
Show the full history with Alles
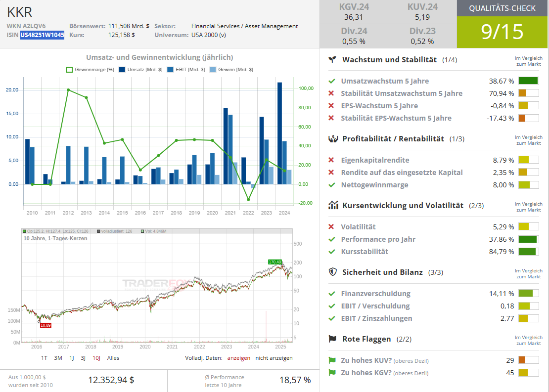coord(113,358)
